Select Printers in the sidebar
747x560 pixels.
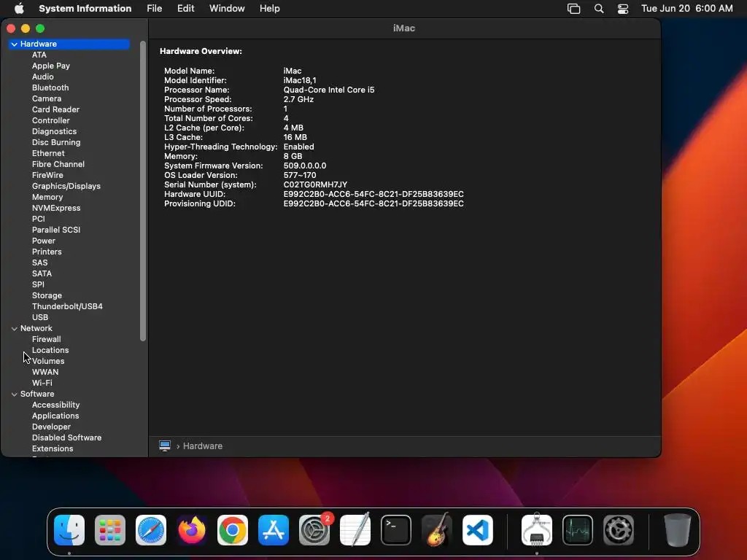pyautogui.click(x=47, y=252)
